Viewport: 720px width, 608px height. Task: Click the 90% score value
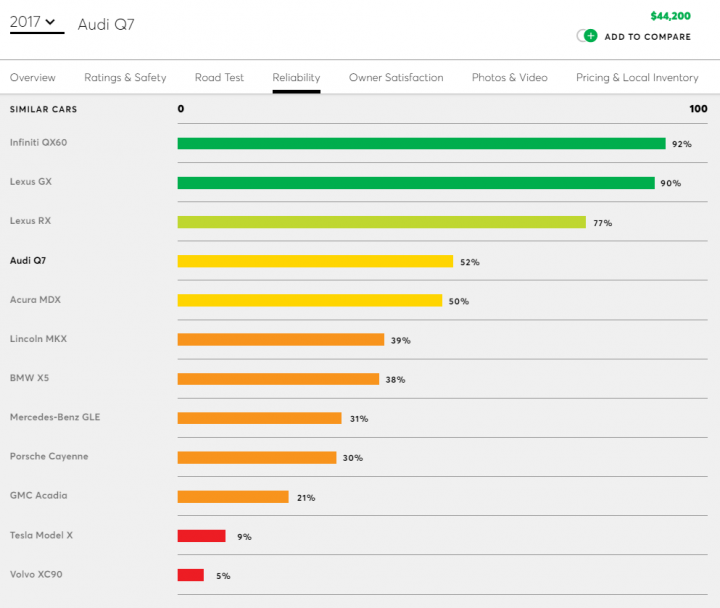pos(670,183)
